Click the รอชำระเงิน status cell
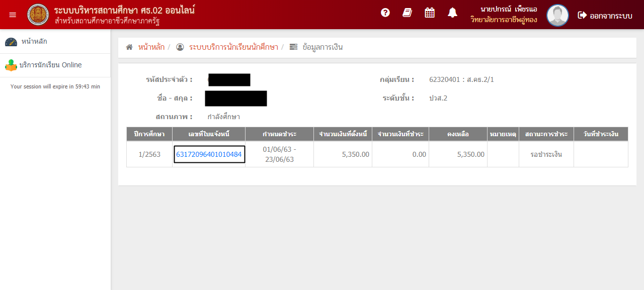The height and width of the screenshot is (290, 644). click(546, 154)
